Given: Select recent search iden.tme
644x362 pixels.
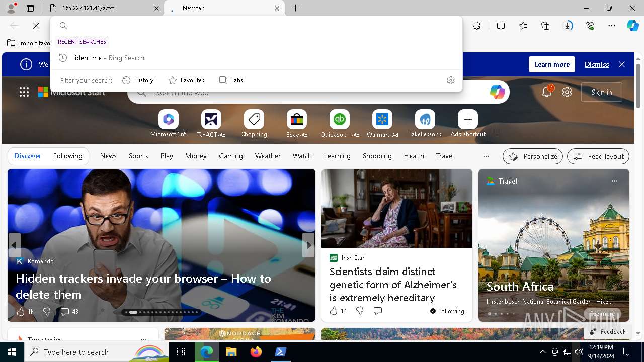Looking at the screenshot, I should [x=256, y=58].
